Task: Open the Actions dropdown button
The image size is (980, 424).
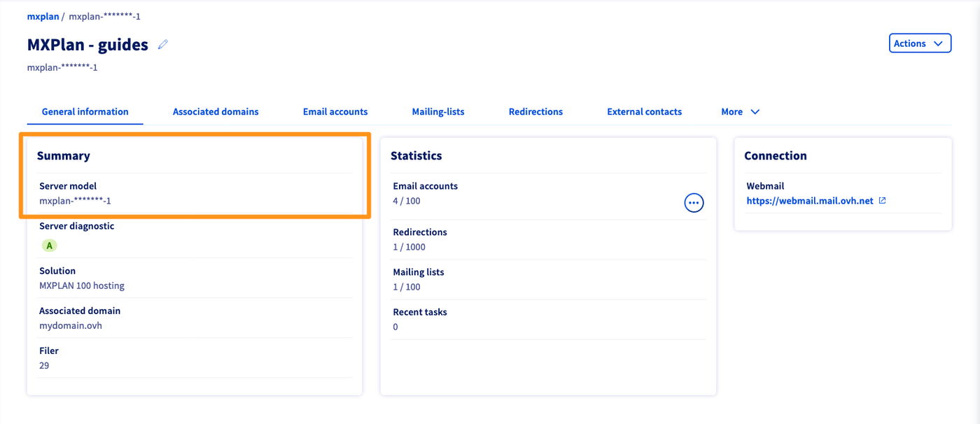Action: click(919, 43)
